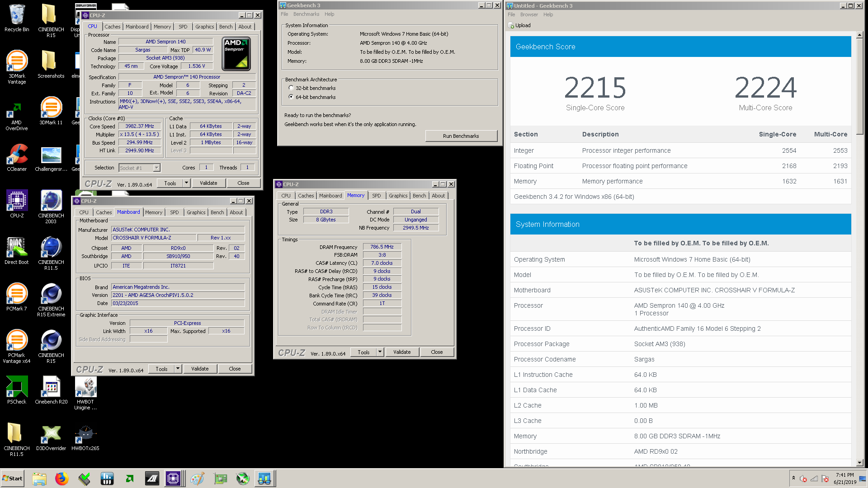This screenshot has height=488, width=868.
Task: Open the Help menu in Untitled Geekbench window
Action: [x=548, y=14]
